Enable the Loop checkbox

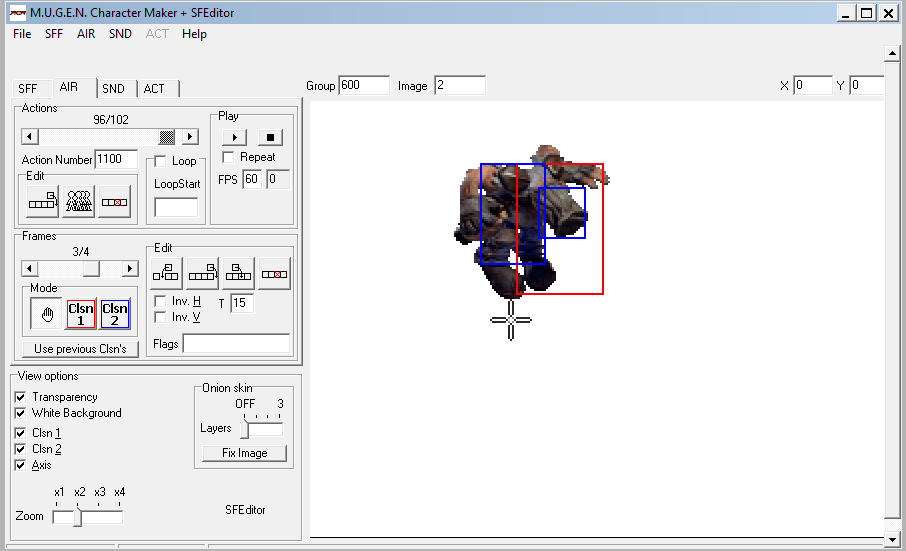[x=160, y=161]
